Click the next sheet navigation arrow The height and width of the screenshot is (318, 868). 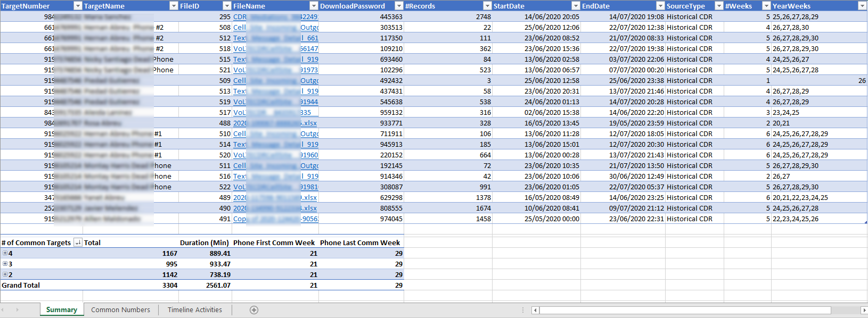17,309
